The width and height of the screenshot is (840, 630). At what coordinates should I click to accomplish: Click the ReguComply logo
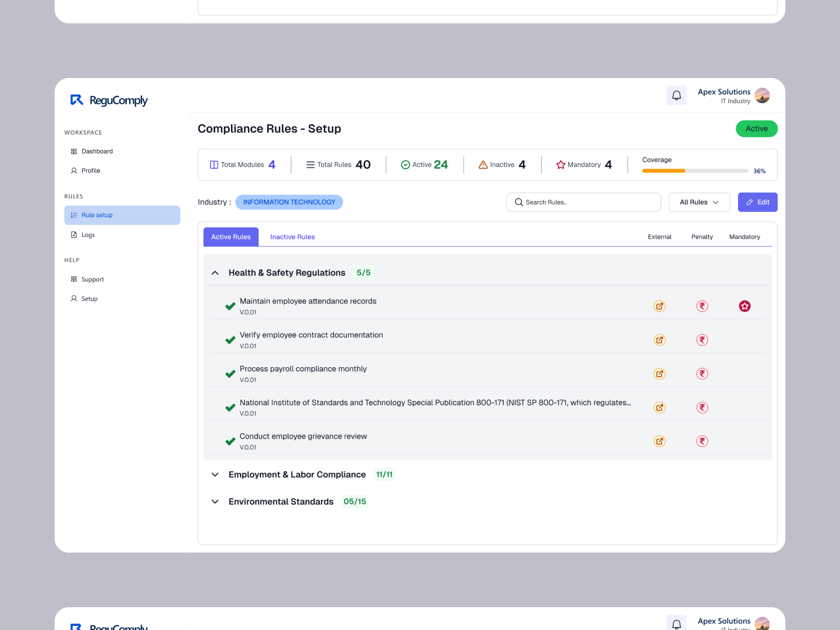point(109,100)
